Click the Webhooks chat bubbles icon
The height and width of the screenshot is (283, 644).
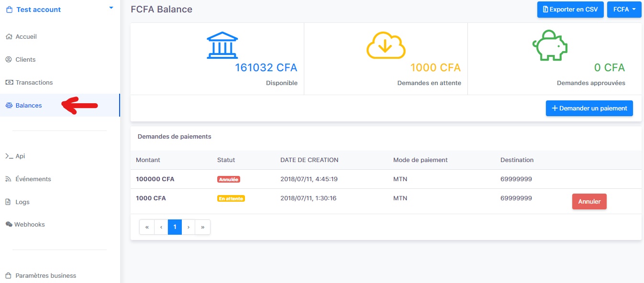click(x=9, y=224)
